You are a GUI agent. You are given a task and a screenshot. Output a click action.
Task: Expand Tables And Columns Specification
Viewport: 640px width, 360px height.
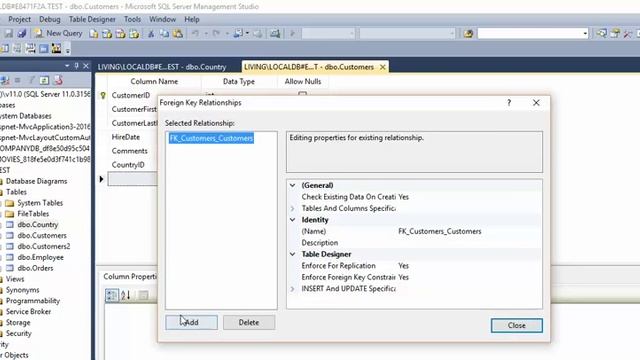pyautogui.click(x=293, y=208)
